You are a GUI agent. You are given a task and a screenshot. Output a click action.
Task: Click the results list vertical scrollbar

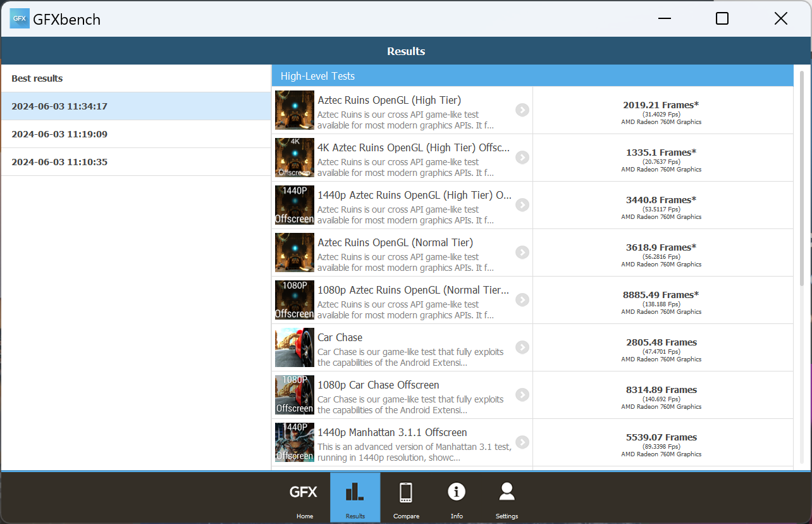(802, 177)
